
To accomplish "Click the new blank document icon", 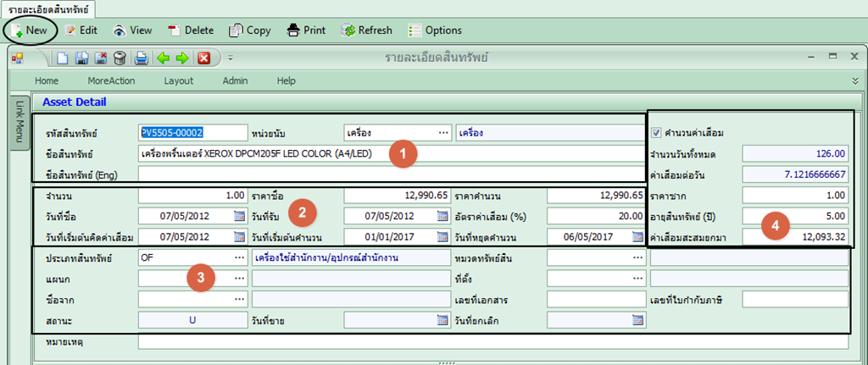I will tap(64, 58).
